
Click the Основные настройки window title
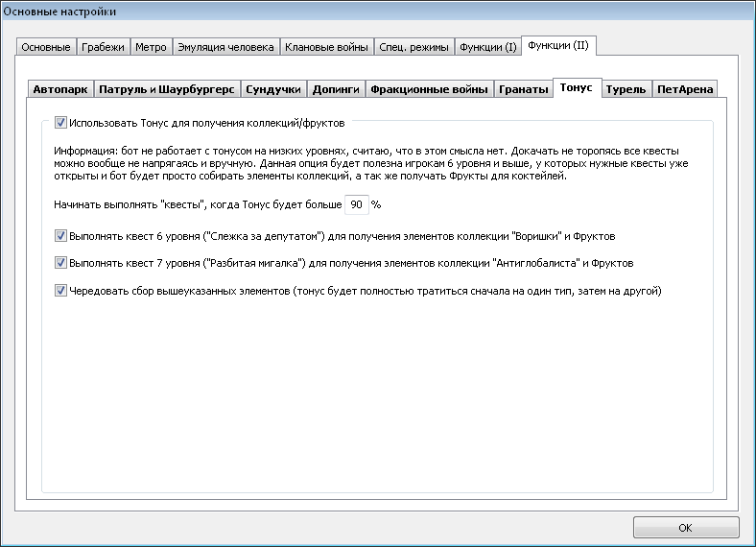click(x=59, y=12)
